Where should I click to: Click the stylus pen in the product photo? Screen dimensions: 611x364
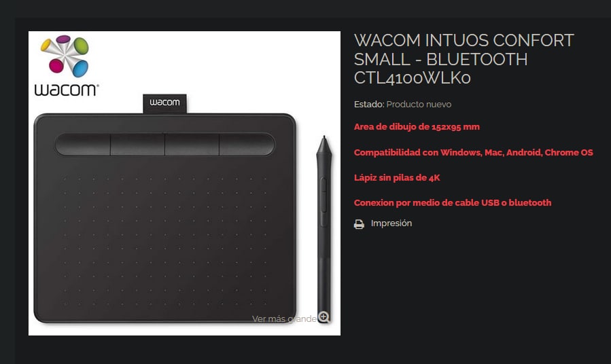pyautogui.click(x=324, y=229)
